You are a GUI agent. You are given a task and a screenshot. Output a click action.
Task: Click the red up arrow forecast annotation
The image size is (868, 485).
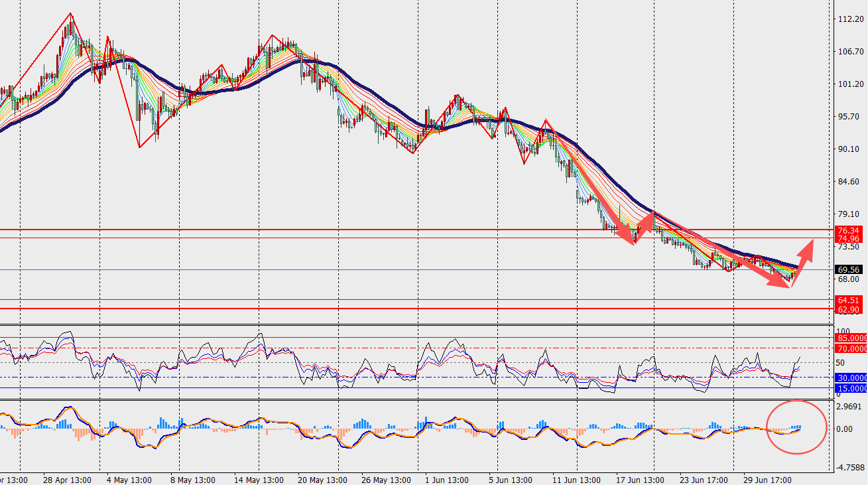point(802,262)
